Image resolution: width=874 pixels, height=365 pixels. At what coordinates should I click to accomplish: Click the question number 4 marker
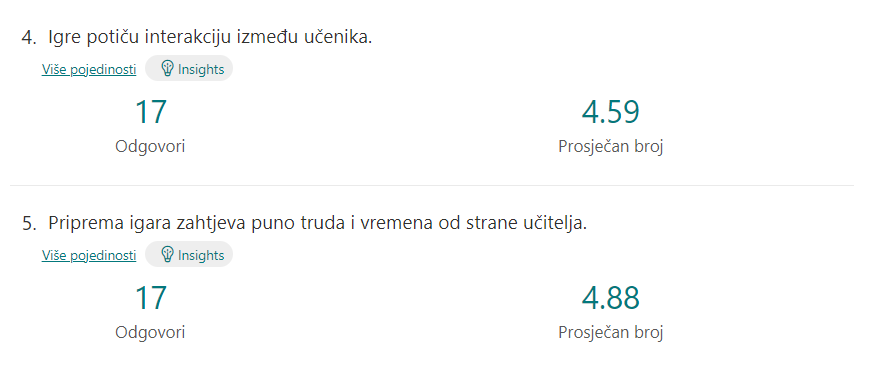pyautogui.click(x=28, y=38)
